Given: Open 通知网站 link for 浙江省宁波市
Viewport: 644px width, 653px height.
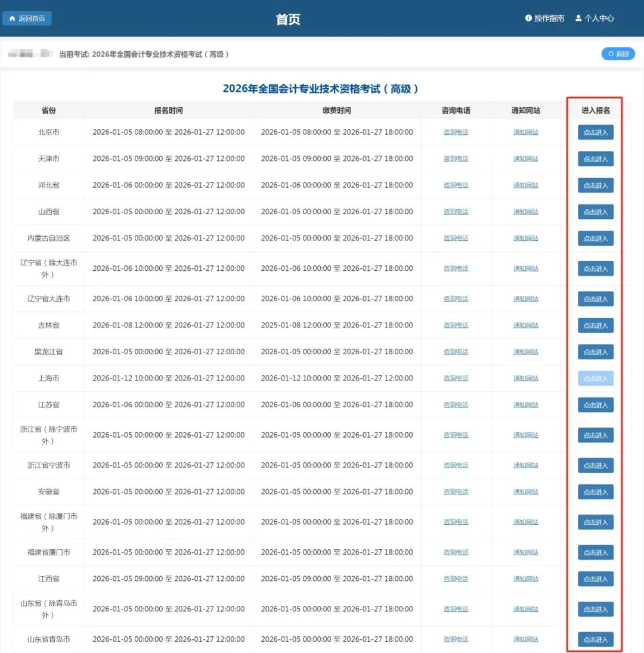Looking at the screenshot, I should click(526, 465).
